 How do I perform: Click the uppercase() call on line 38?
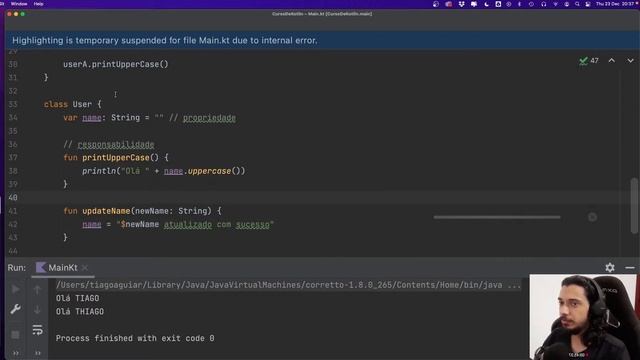coord(216,171)
